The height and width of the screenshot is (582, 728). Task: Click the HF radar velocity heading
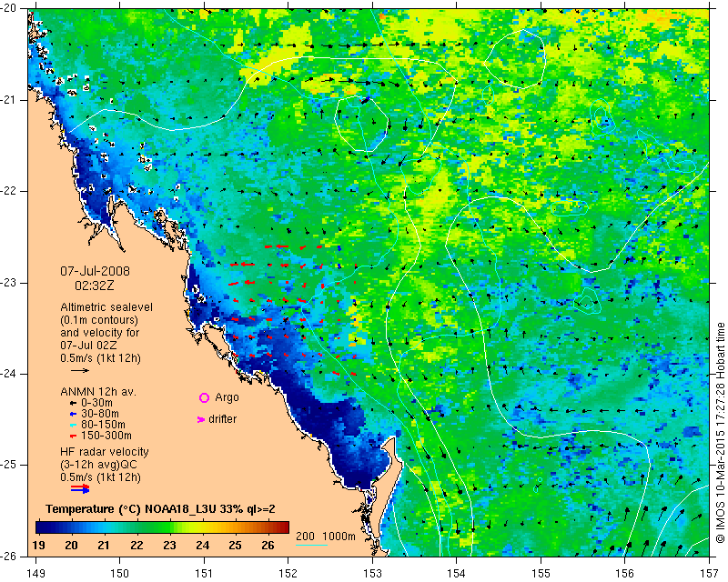[x=105, y=452]
